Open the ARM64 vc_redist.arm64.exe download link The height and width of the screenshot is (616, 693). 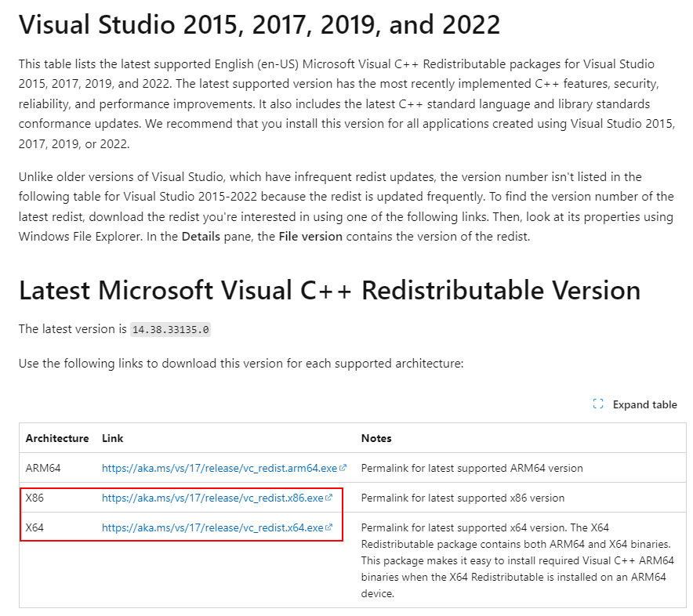[220, 468]
